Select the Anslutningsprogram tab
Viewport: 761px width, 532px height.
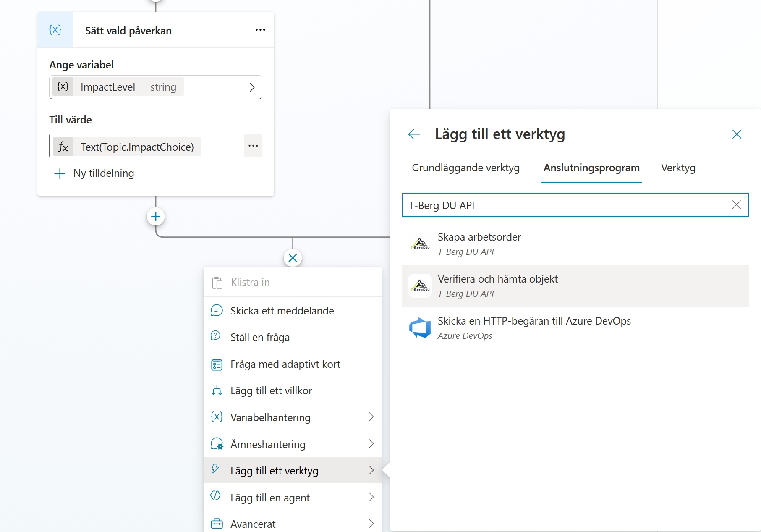[591, 168]
